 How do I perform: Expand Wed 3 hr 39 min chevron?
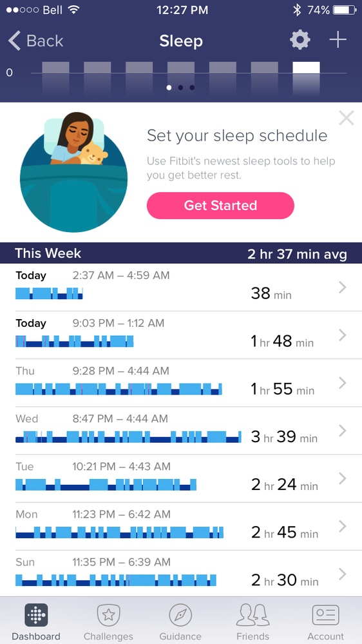(343, 431)
